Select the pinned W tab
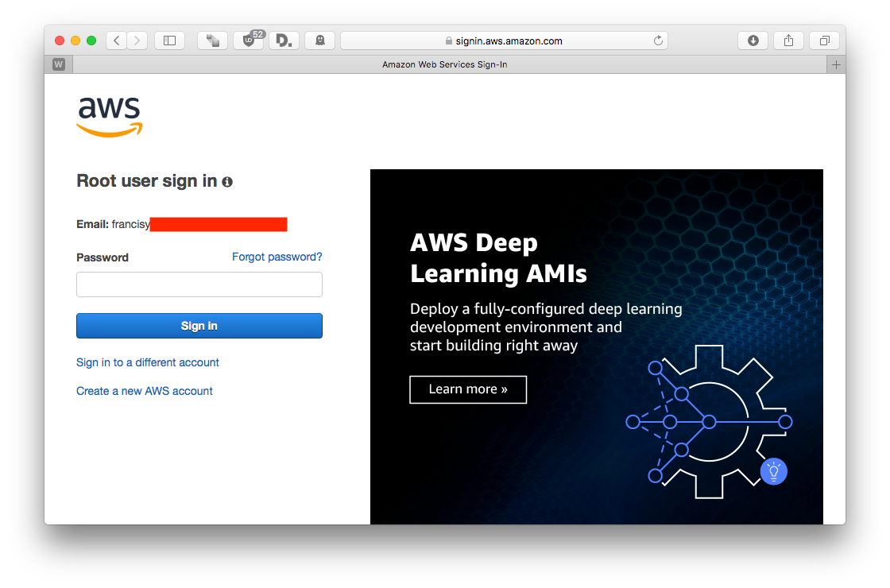Screen dimensions: 890x588 (59, 64)
